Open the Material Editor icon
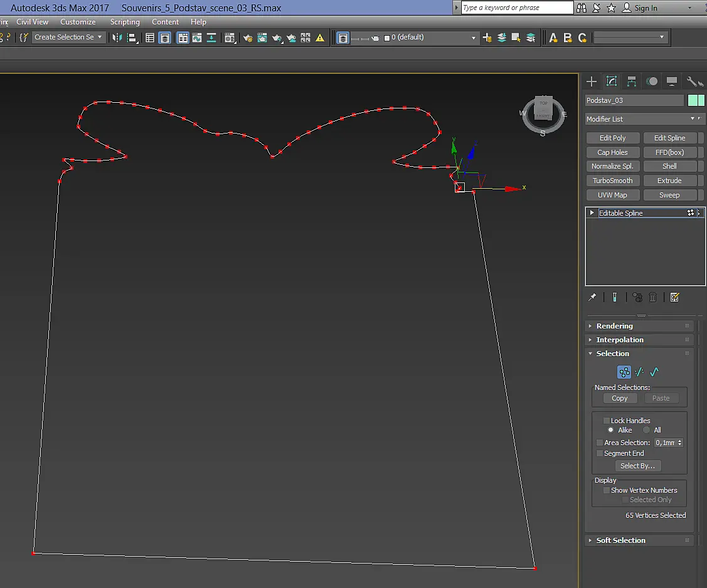Viewport: 707px width, 588px height. [230, 38]
